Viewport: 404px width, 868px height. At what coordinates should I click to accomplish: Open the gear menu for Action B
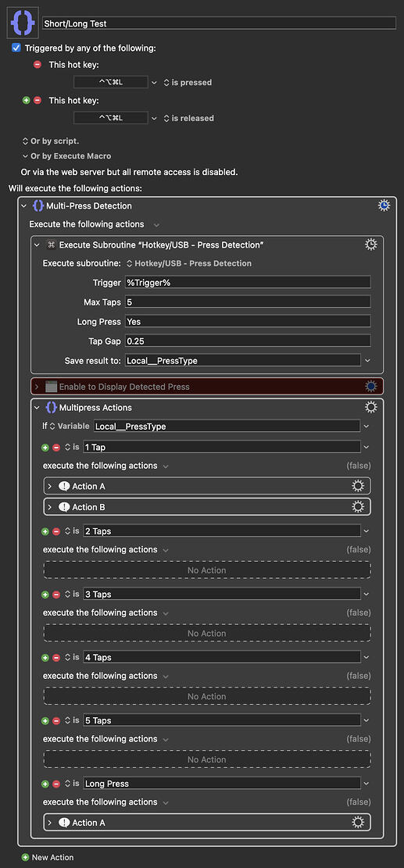click(358, 506)
